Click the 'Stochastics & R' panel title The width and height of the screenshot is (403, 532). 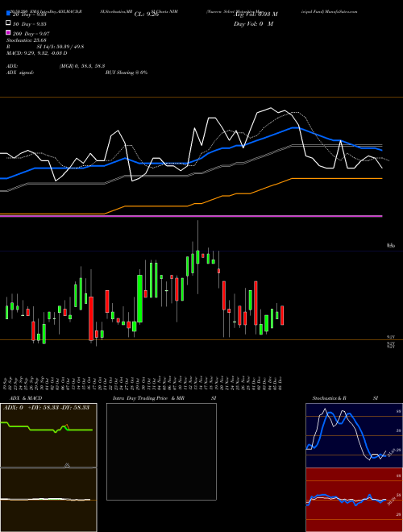click(330, 398)
